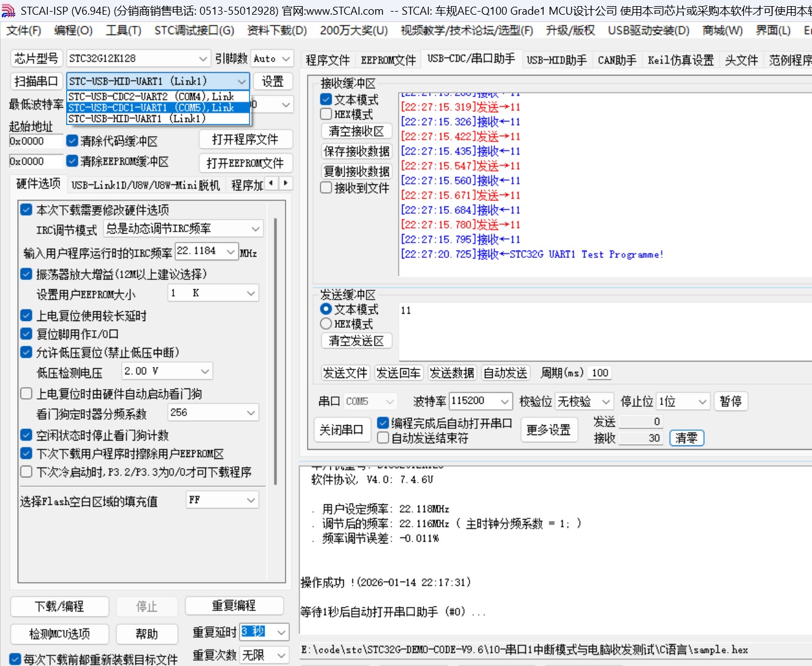The image size is (812, 666).
Task: Check the 接收到文件 option
Action: tap(325, 187)
